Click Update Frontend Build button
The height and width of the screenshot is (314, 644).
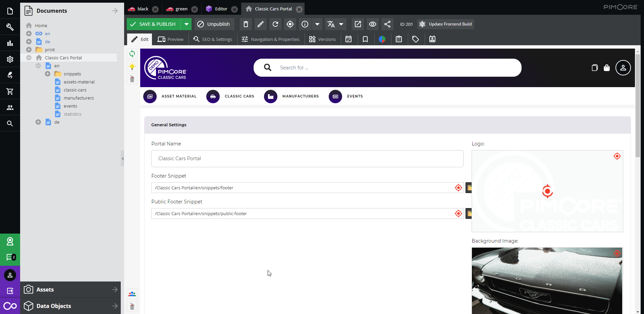[446, 24]
